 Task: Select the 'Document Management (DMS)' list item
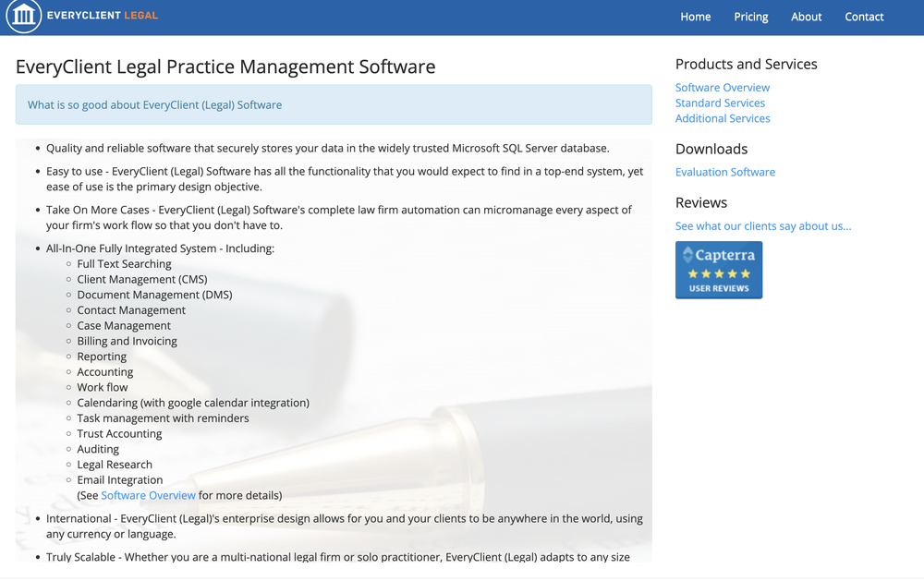click(154, 295)
